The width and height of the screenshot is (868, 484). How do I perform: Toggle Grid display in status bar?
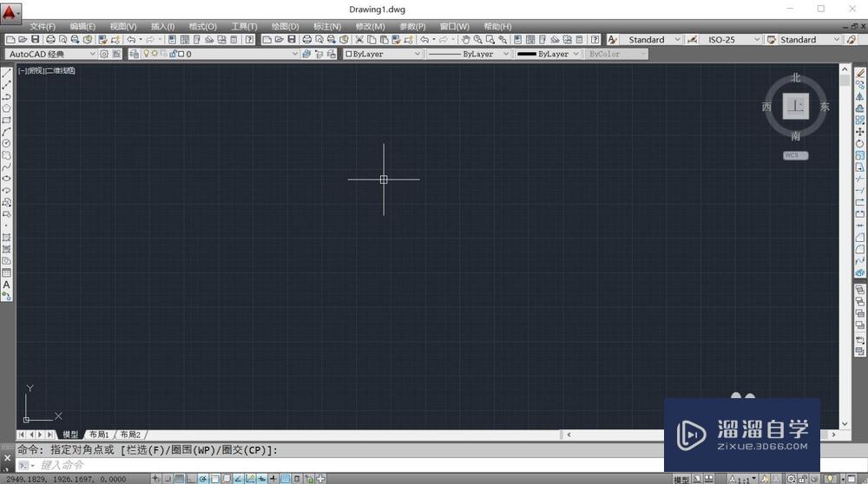(x=180, y=479)
